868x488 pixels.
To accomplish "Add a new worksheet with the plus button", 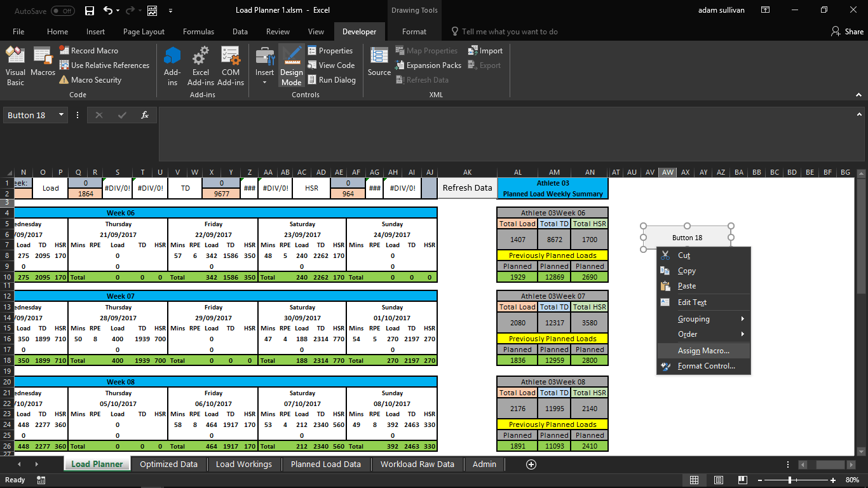I will 531,464.
